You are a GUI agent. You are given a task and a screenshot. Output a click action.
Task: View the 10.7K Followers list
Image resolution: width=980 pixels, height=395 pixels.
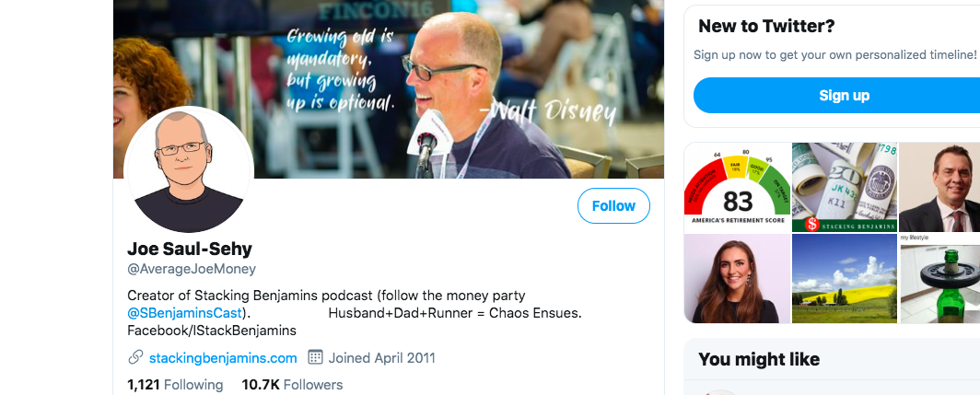292,385
